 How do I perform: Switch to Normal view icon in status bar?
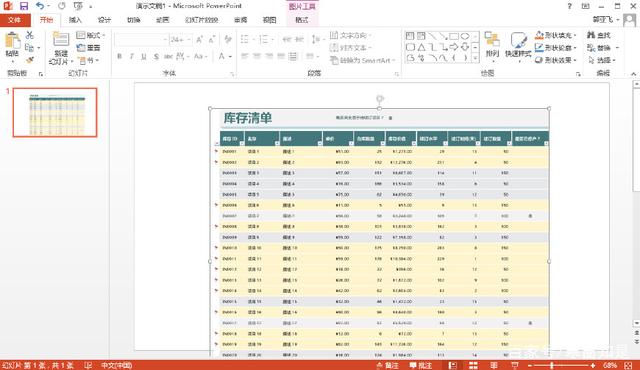coord(453,365)
